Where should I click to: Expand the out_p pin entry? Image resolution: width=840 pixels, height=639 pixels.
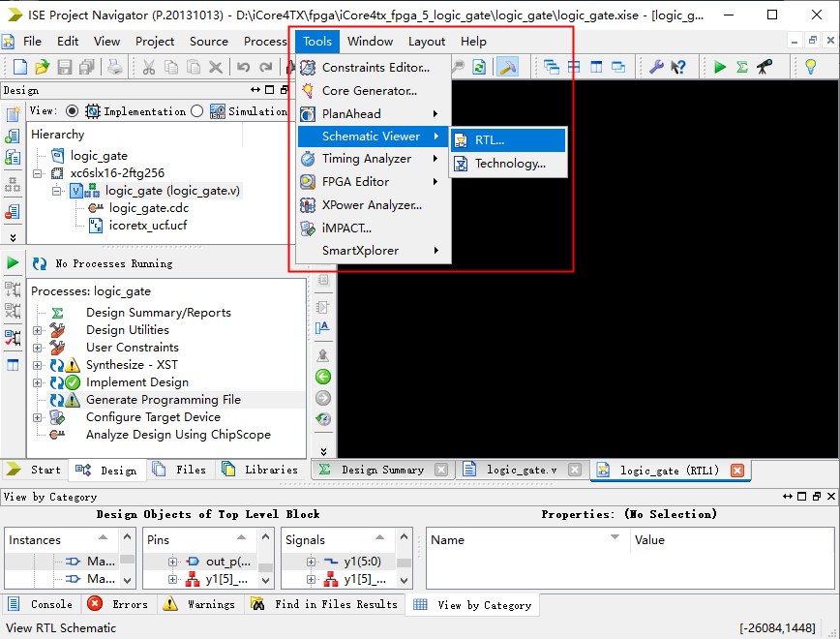pos(173,562)
